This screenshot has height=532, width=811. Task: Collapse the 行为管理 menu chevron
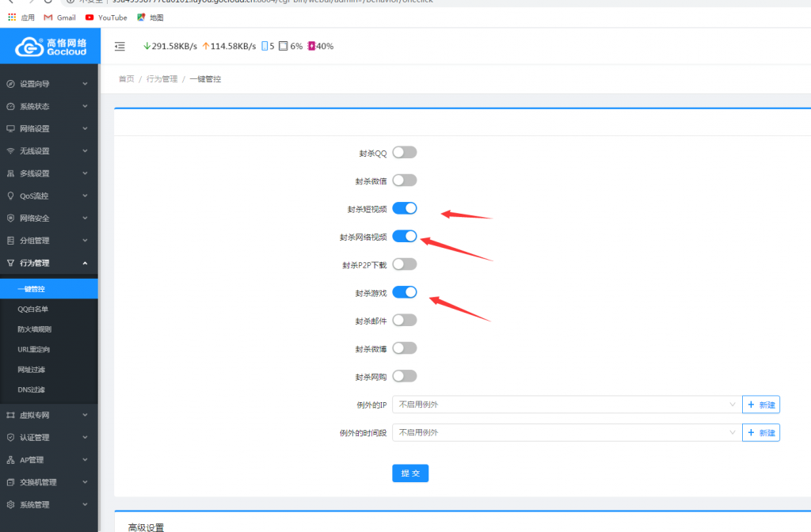pyautogui.click(x=85, y=263)
